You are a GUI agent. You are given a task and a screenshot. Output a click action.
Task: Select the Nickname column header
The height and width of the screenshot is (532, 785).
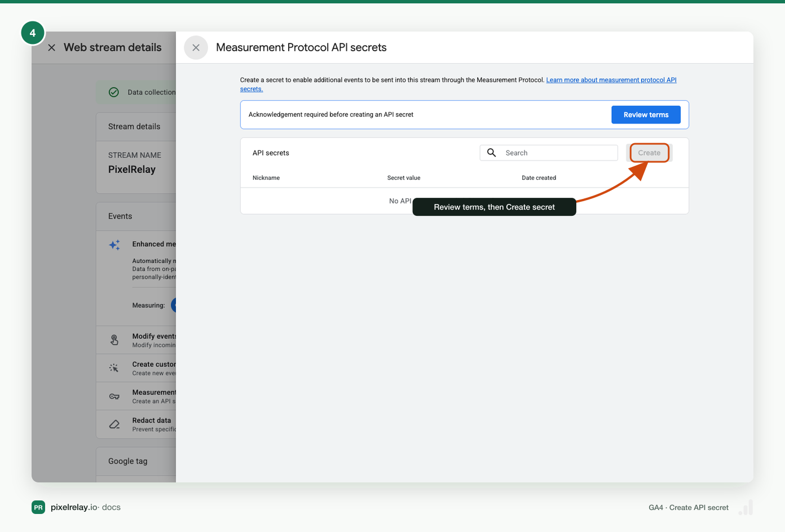266,178
